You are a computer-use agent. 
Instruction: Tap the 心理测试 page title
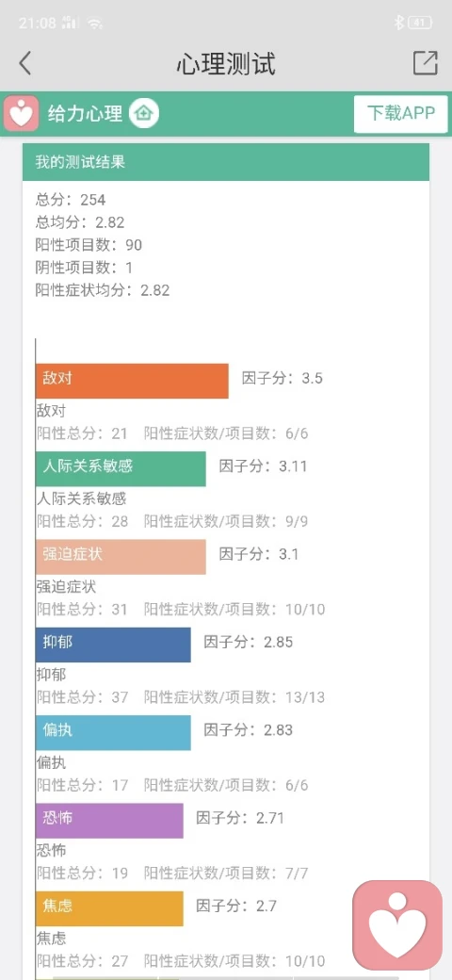(225, 64)
